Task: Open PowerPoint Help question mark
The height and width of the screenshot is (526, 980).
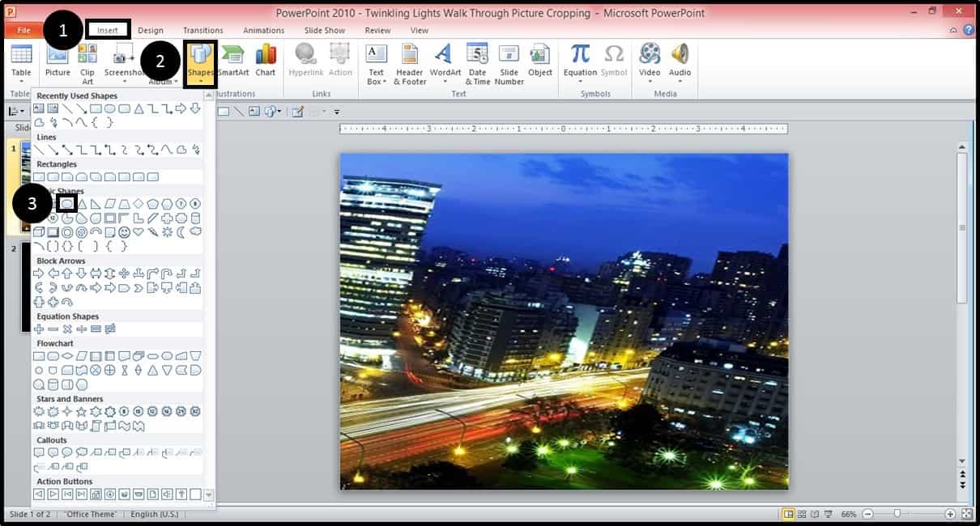Action: click(x=968, y=30)
